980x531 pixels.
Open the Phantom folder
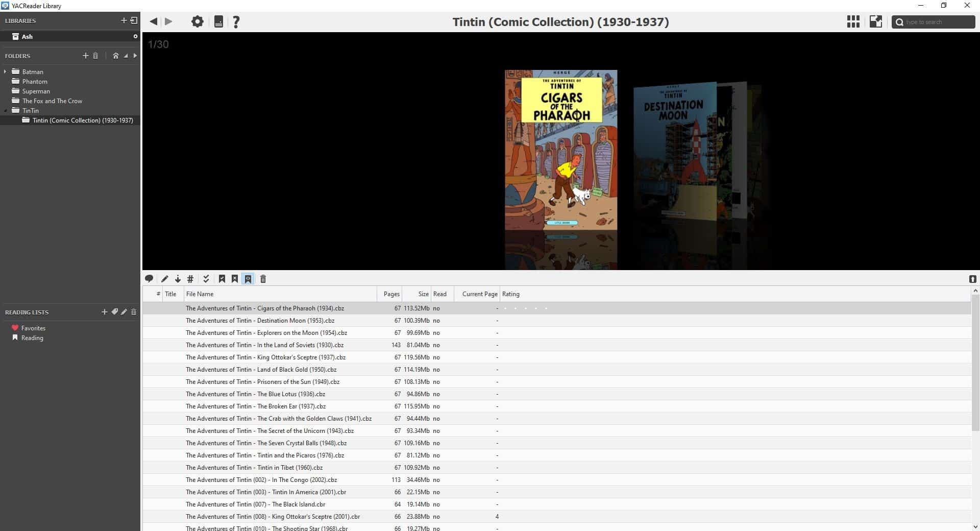click(35, 81)
